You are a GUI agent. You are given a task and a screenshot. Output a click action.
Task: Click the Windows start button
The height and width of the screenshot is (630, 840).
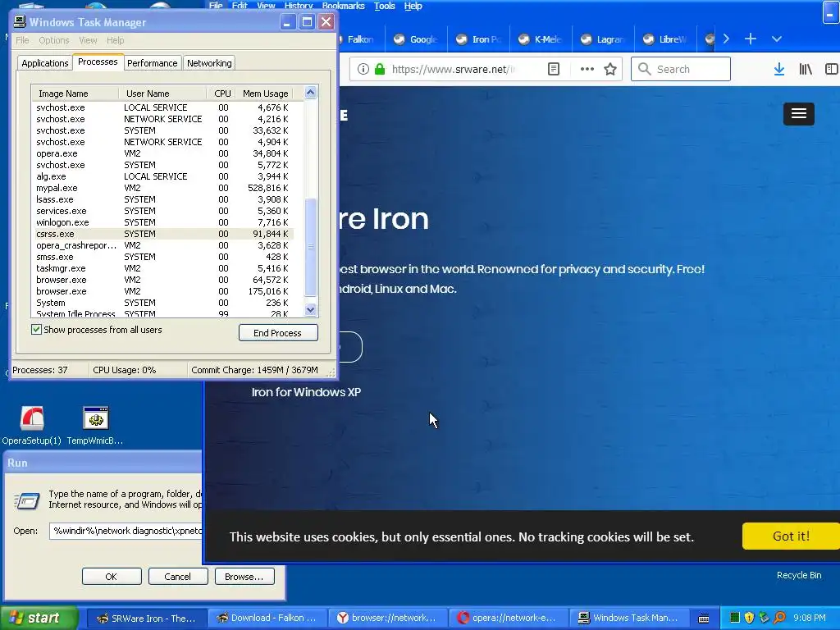(x=39, y=618)
